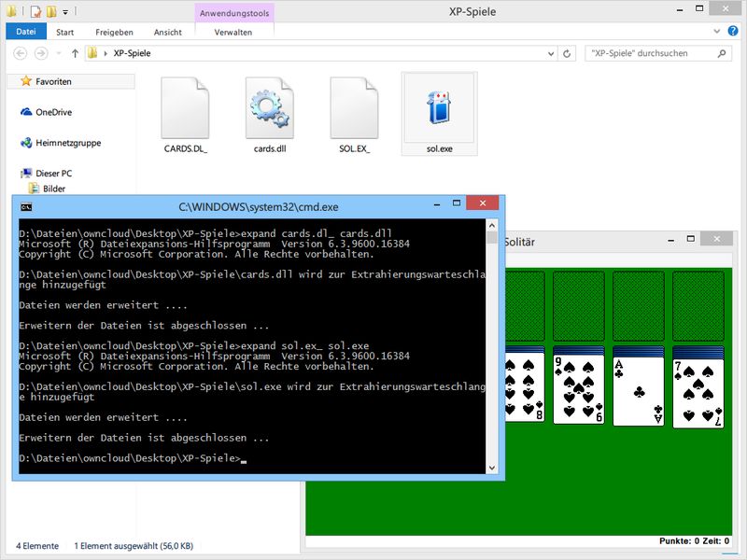Open the cmd.exe window system icon

click(x=26, y=206)
